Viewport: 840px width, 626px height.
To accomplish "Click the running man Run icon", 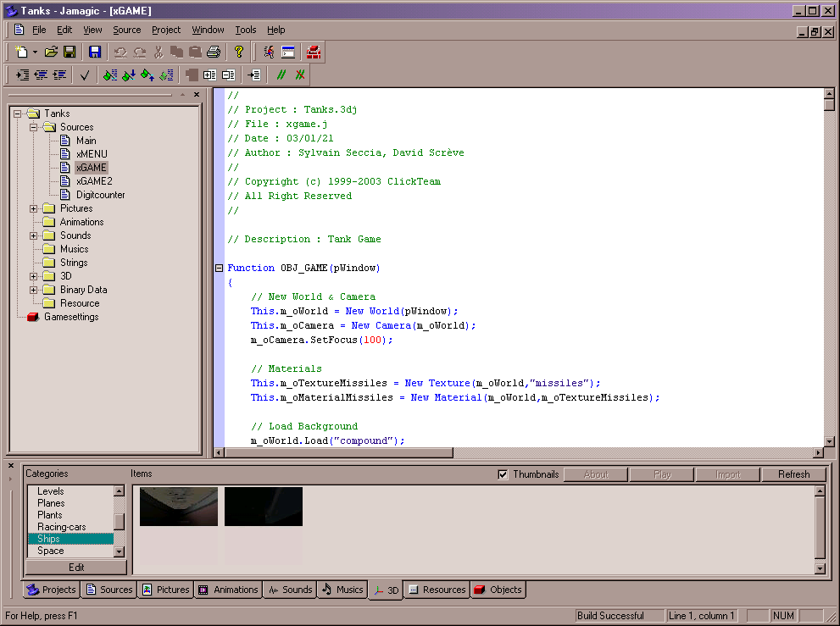I will pos(269,53).
